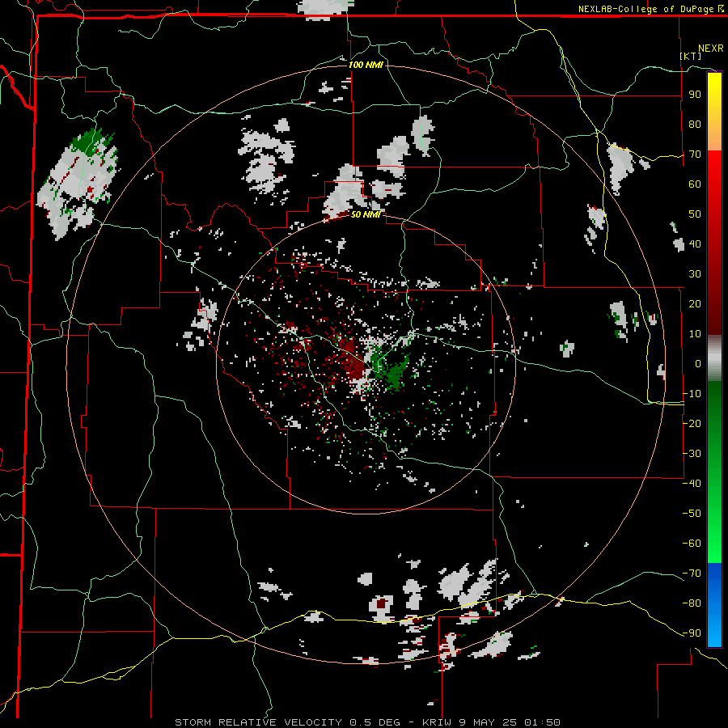Click the 80 value on velocity scale
This screenshot has height=728, width=728.
[x=695, y=124]
